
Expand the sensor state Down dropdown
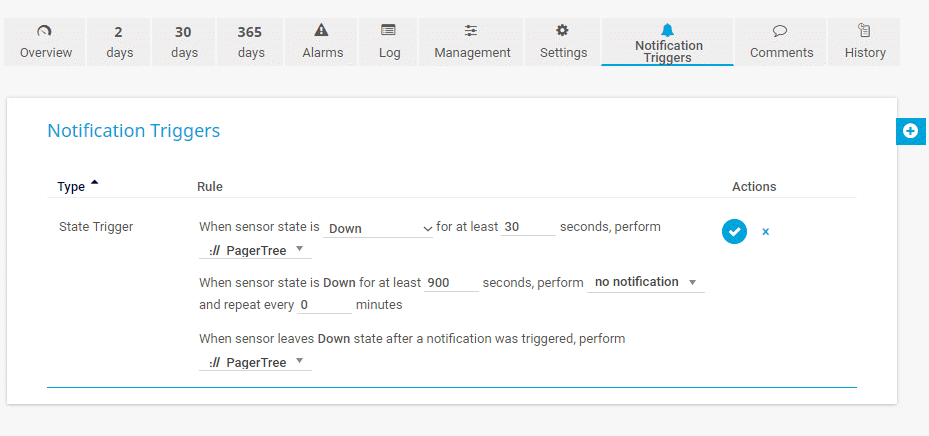tap(379, 228)
